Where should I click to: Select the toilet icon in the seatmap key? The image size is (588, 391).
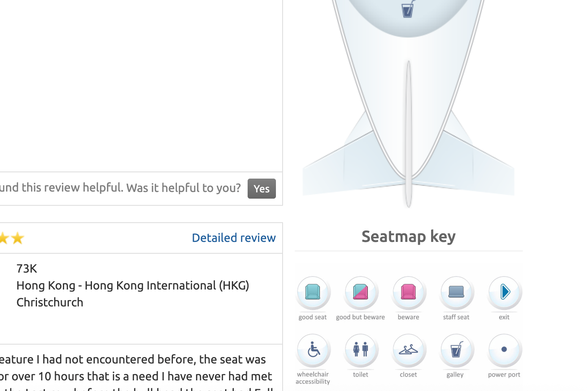[x=361, y=350]
